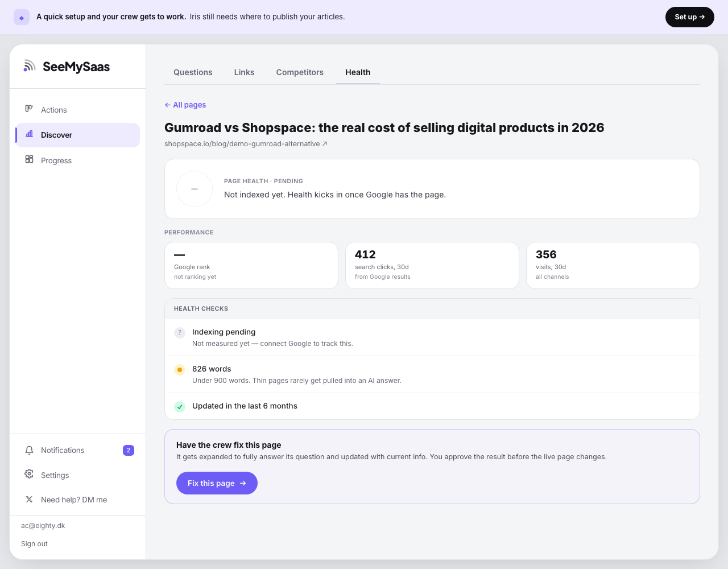Click the notifications count badge showing 2
Image resolution: width=728 pixels, height=569 pixels.
129,450
